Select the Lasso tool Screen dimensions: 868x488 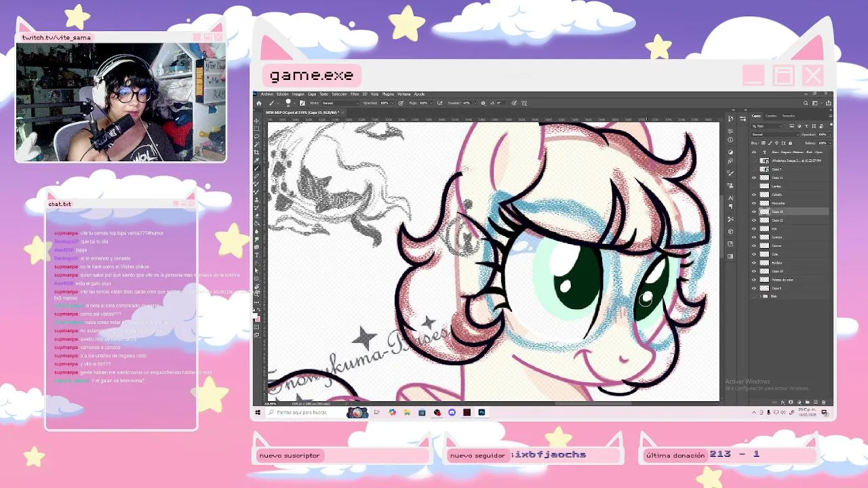click(x=257, y=136)
